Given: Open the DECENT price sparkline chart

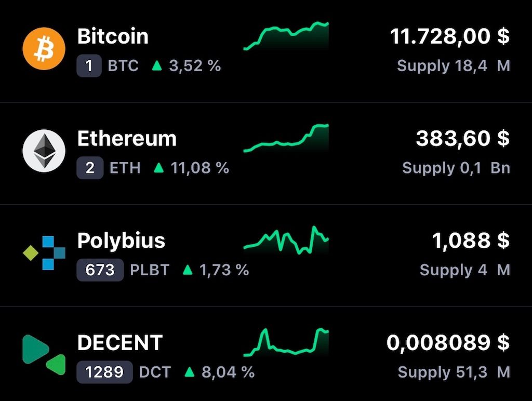Looking at the screenshot, I should tap(286, 342).
